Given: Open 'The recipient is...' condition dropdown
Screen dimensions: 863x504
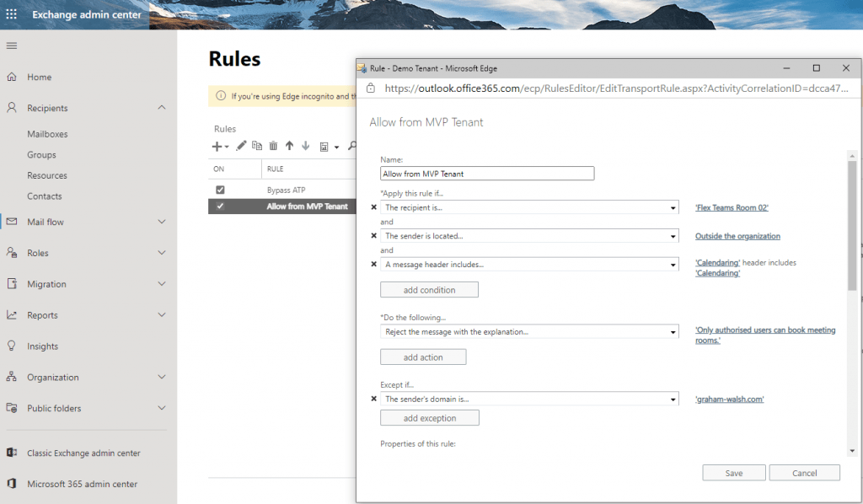Looking at the screenshot, I should point(529,207).
